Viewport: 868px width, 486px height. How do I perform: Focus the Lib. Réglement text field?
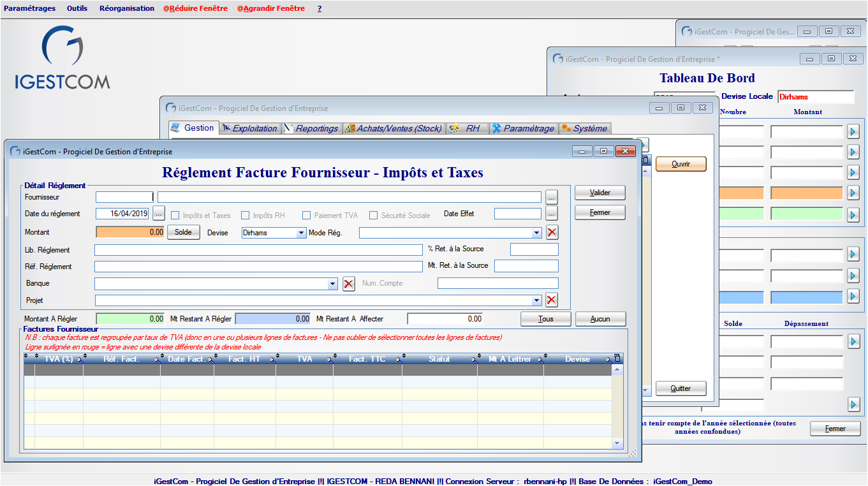coord(258,250)
